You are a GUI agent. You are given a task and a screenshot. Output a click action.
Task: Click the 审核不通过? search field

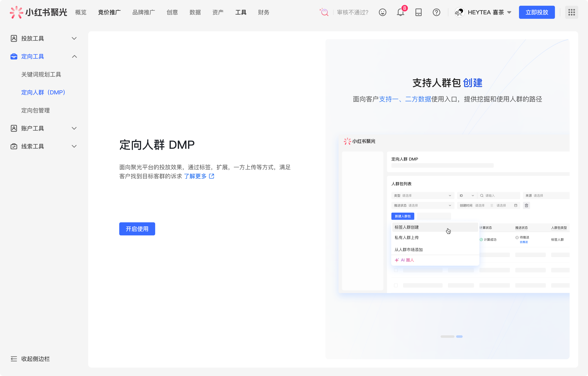point(352,12)
